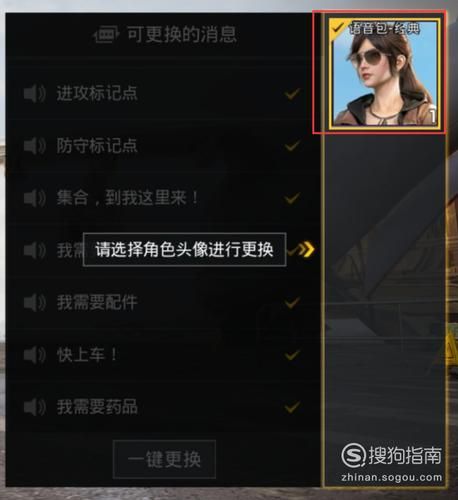Click the speaker icon on the tooltip row
Image resolution: width=458 pixels, height=500 pixels.
pos(35,250)
